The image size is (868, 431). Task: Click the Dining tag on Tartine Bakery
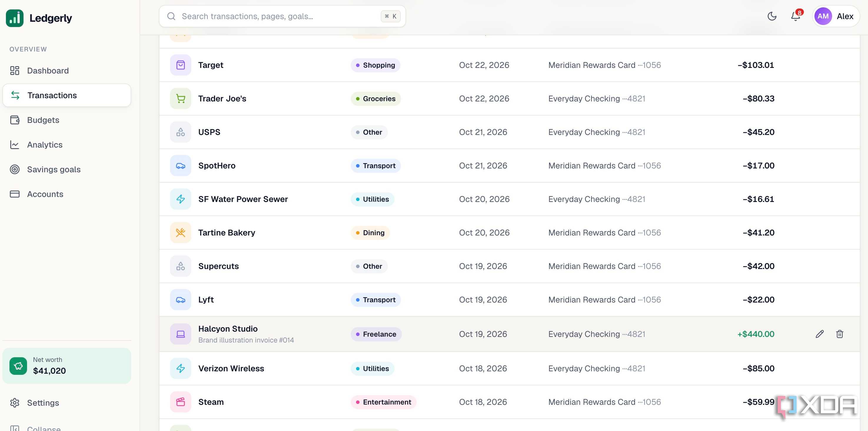(370, 233)
